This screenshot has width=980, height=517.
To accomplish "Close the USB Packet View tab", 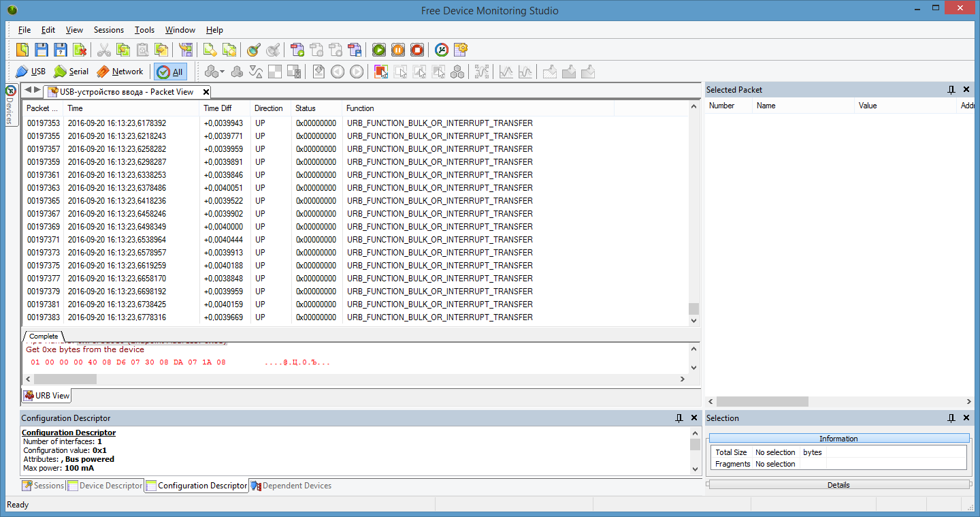I will [x=206, y=92].
